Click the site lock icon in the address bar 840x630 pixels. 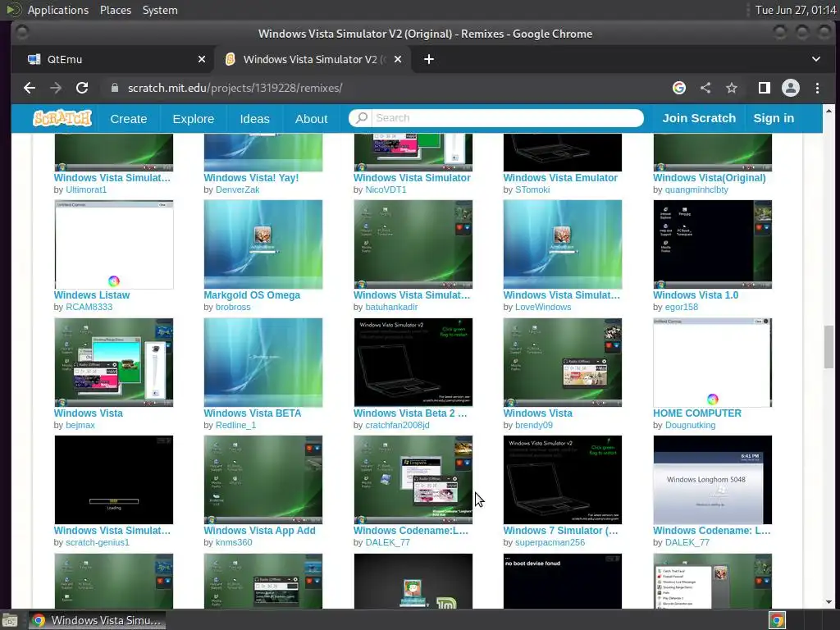pyautogui.click(x=114, y=88)
